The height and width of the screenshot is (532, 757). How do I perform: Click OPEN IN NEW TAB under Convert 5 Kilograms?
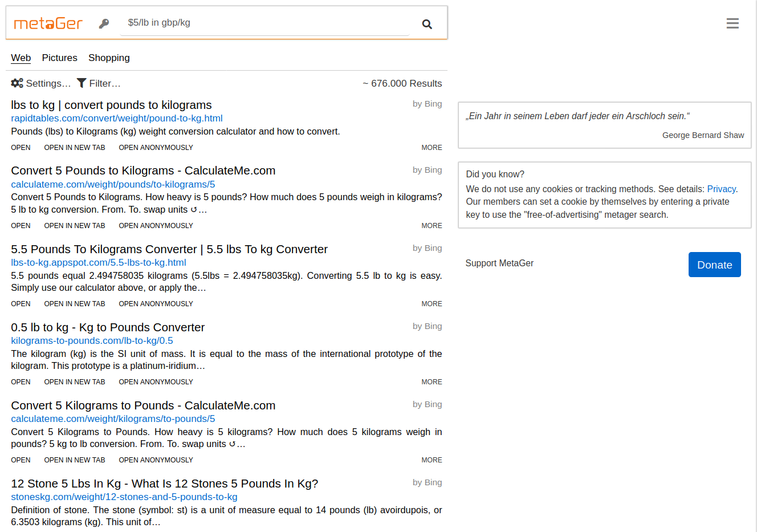click(75, 460)
